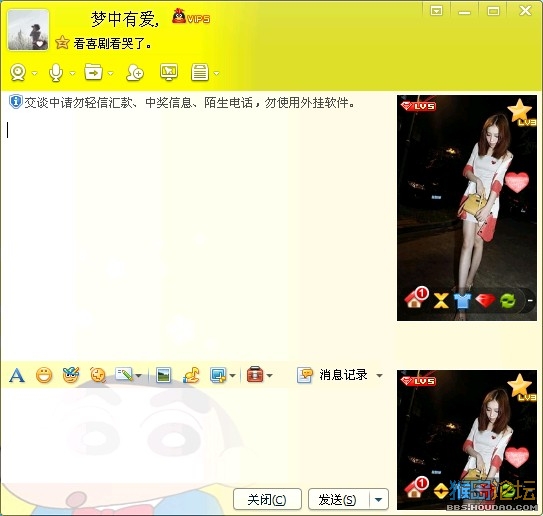Expand toolbox options dropdown arrow
This screenshot has height=516, width=543.
[270, 375]
